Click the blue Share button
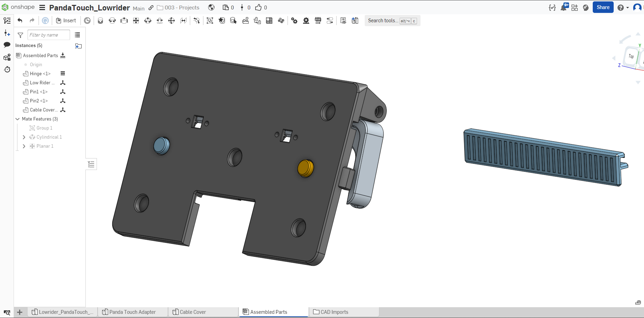This screenshot has height=318, width=644. click(603, 7)
